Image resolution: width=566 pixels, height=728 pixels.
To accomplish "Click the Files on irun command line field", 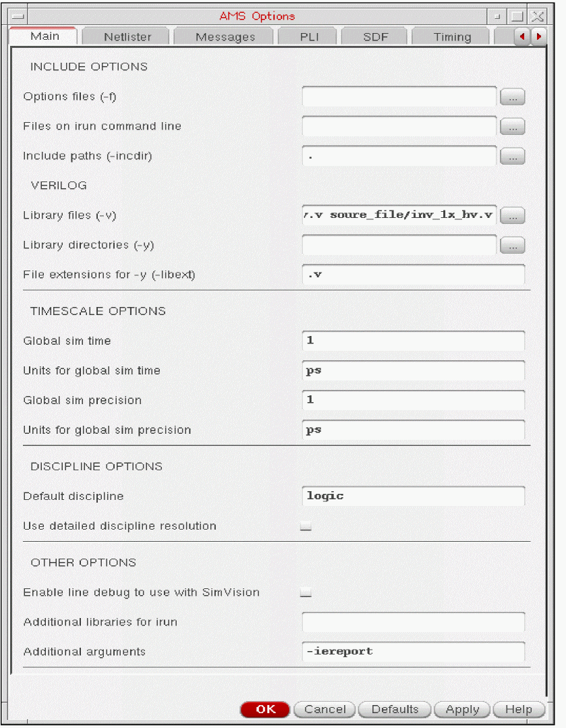I will pyautogui.click(x=399, y=126).
